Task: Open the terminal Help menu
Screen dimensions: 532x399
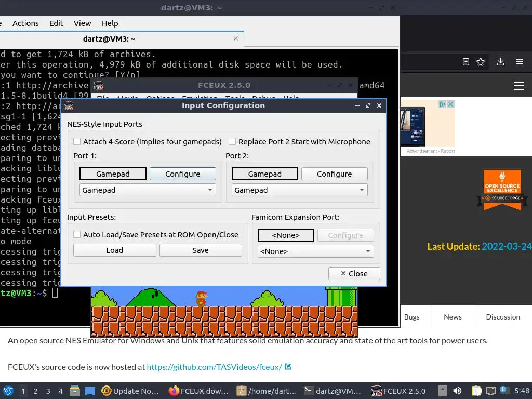Action: 110,23
